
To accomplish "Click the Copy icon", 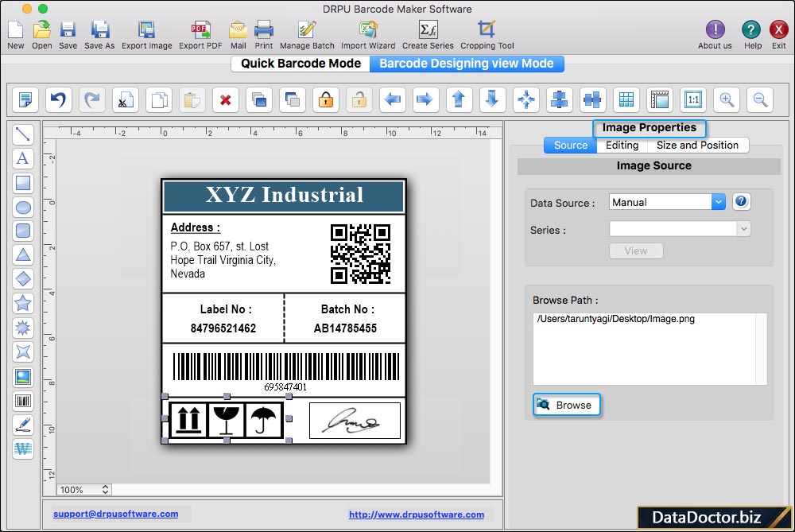I will pyautogui.click(x=159, y=99).
